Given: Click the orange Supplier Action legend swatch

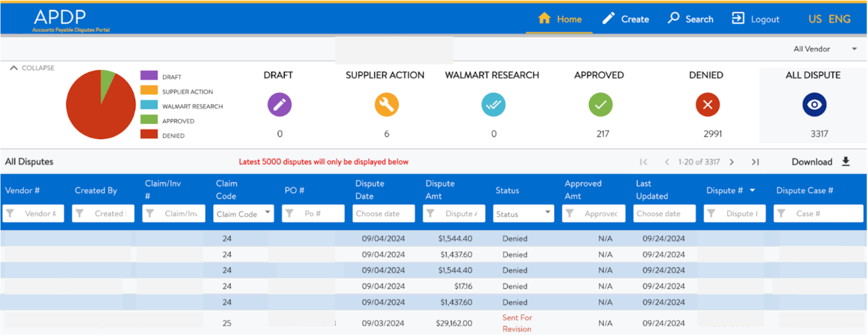Looking at the screenshot, I should click(149, 90).
